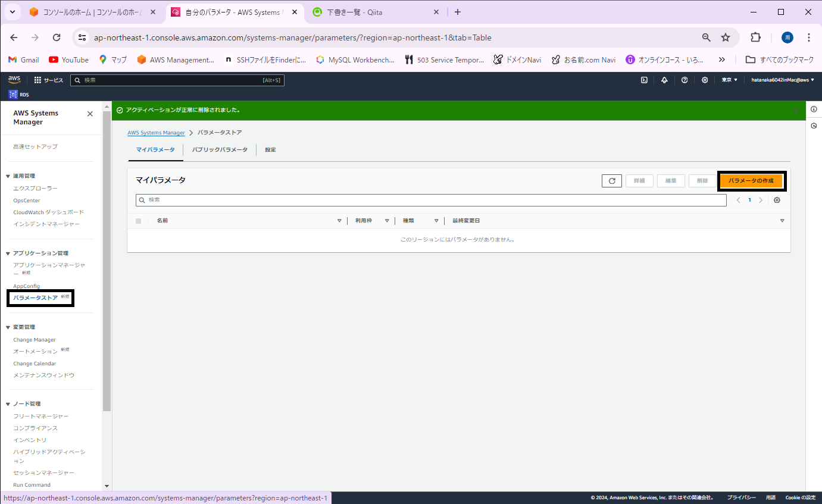This screenshot has height=504, width=822.
Task: Click the AWS console search box
Action: [x=177, y=80]
